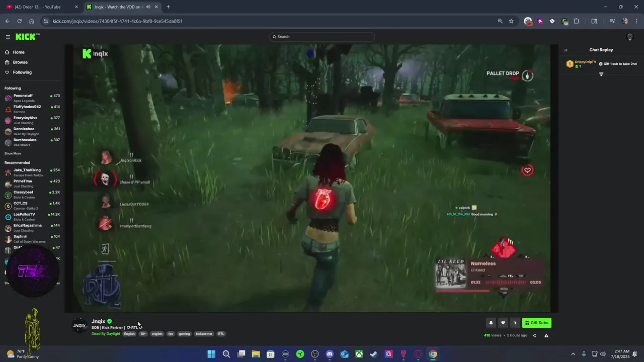Open LosPollosTV recommended channel
This screenshot has width=644, height=362.
tap(32, 216)
